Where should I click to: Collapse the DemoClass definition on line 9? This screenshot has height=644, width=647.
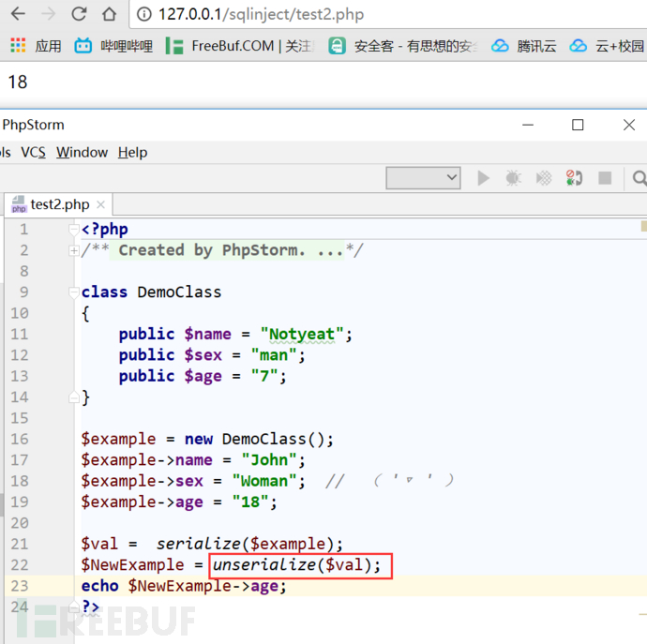tap(74, 292)
